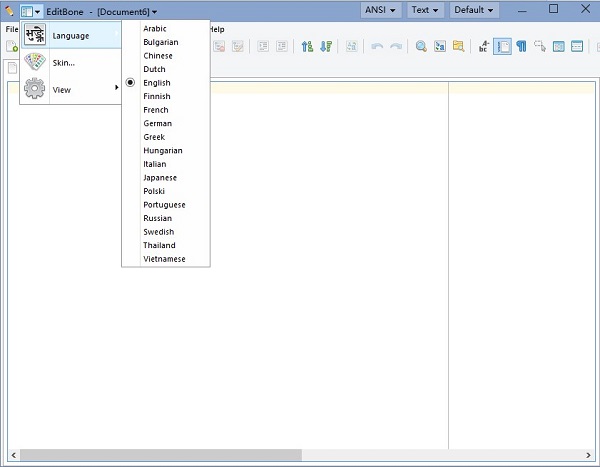
Task: Click the sort descending toolbar icon
Action: (325, 46)
